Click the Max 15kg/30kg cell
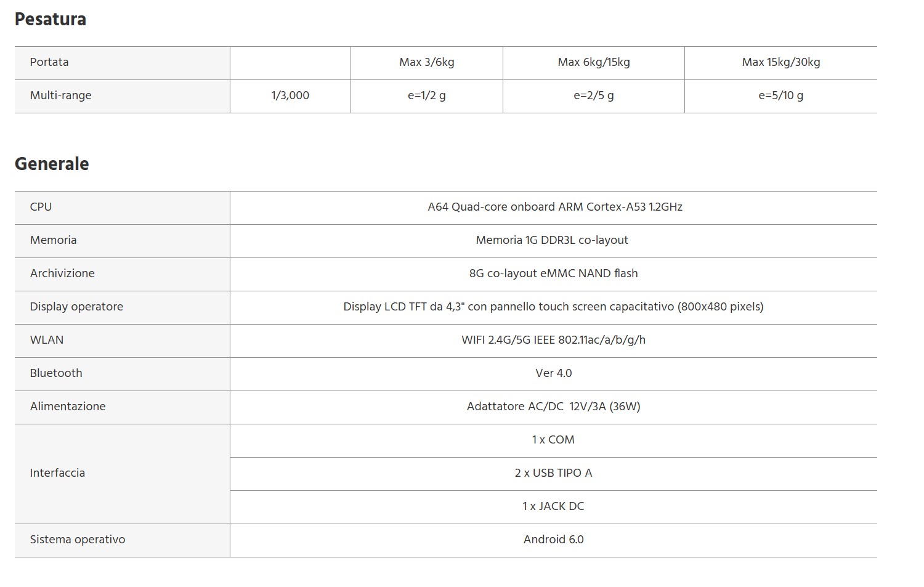Viewport: 924px width, 587px height. [781, 62]
